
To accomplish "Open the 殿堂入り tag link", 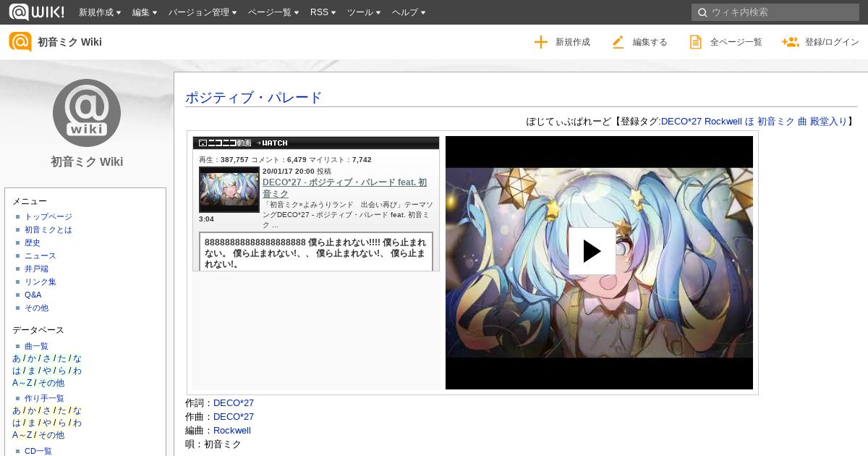I will click(x=828, y=122).
